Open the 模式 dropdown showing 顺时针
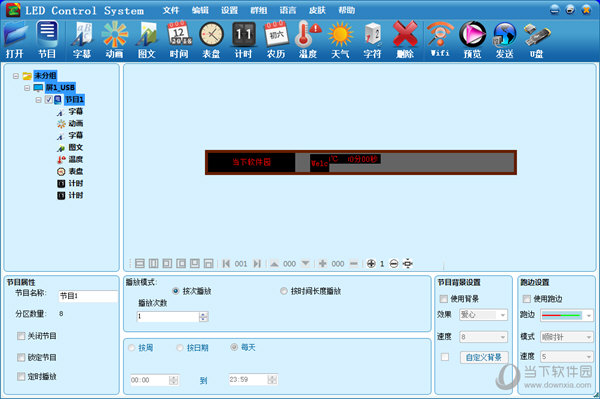Screen dimensions: 600x399 tap(567, 337)
